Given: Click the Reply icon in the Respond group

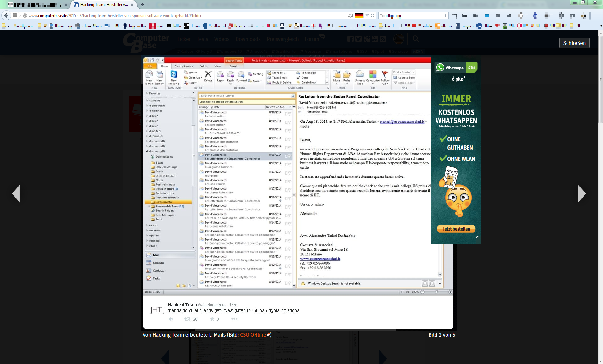Looking at the screenshot, I should click(x=220, y=74).
